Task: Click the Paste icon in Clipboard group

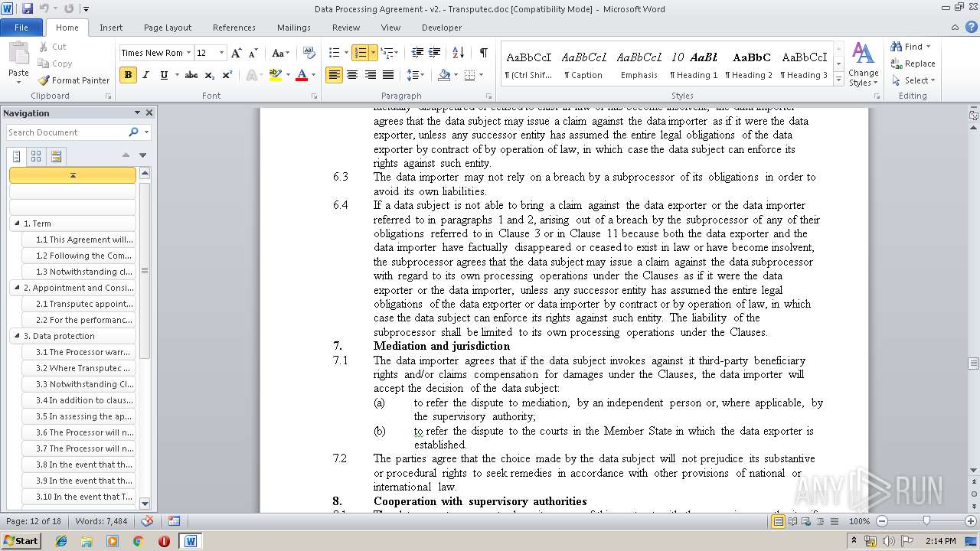Action: [x=18, y=54]
